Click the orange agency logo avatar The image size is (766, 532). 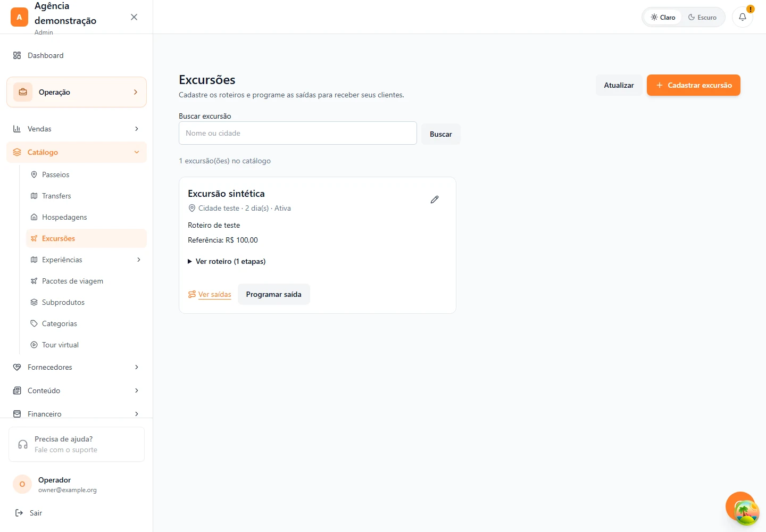(19, 17)
